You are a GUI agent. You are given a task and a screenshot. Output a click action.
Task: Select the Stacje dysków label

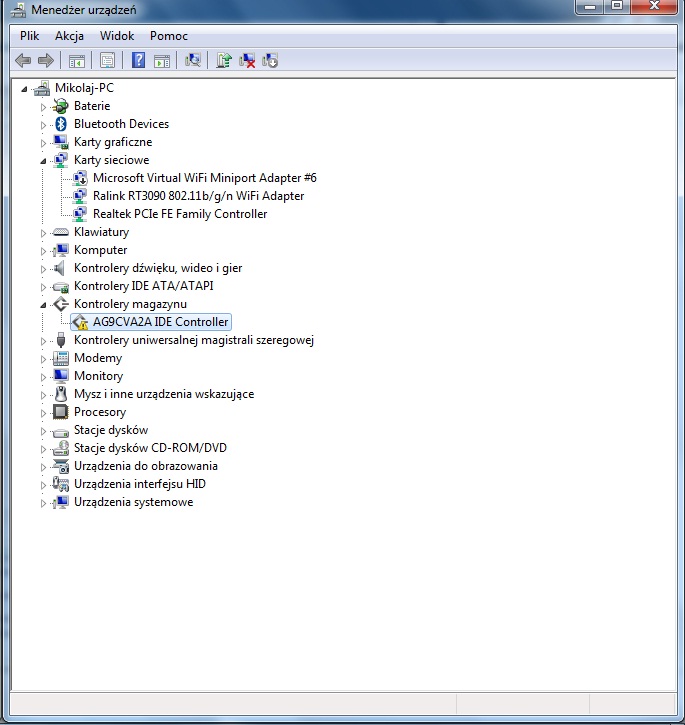tap(111, 430)
